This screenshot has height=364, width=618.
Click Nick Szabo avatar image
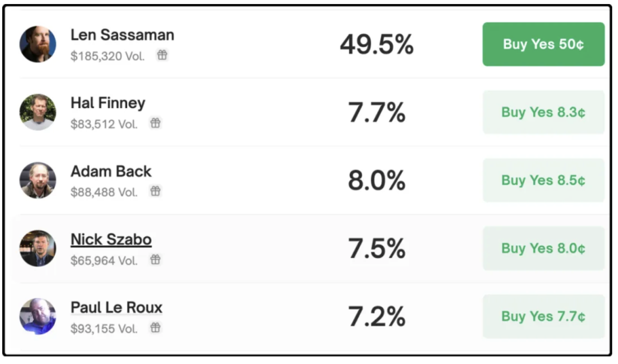pos(38,248)
